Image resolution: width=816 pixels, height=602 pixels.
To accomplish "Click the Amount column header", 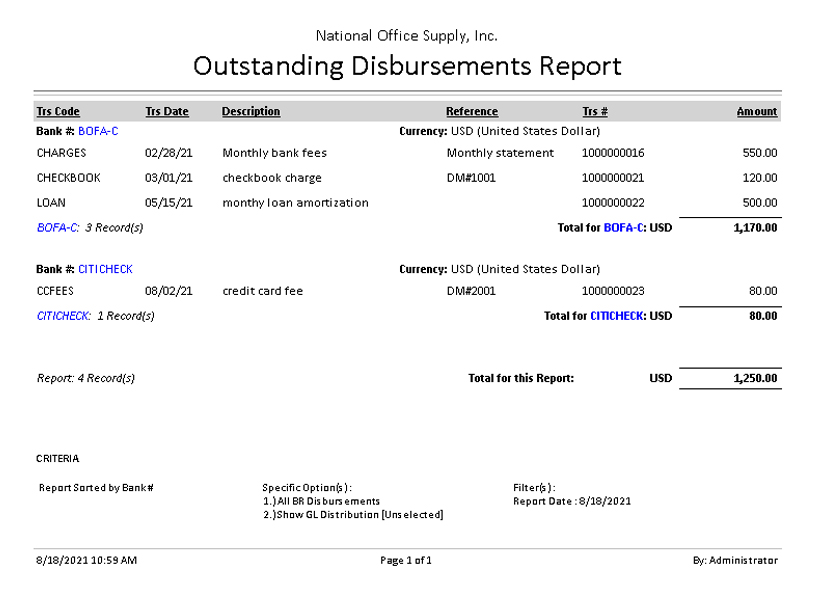I will tap(757, 112).
